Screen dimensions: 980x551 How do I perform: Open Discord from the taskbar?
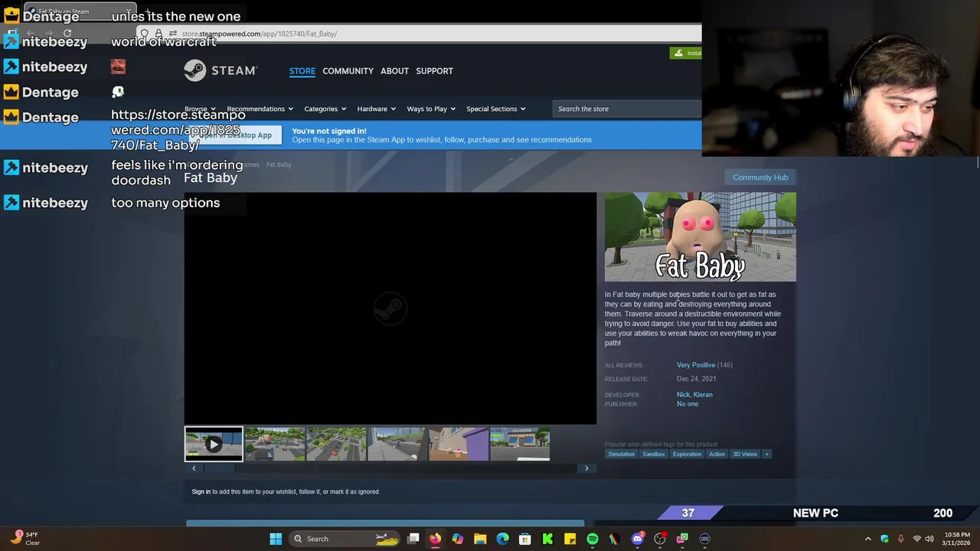click(x=638, y=539)
